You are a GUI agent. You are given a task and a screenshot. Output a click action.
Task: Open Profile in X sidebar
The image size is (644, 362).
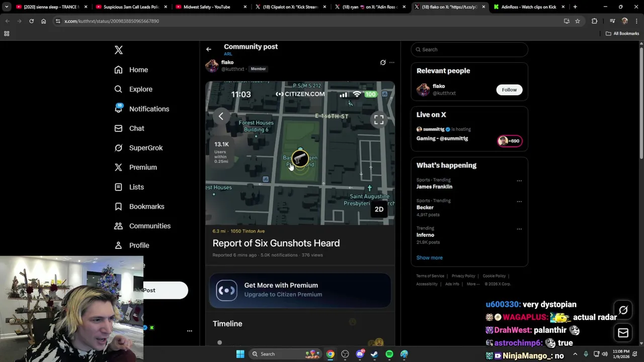132,245
